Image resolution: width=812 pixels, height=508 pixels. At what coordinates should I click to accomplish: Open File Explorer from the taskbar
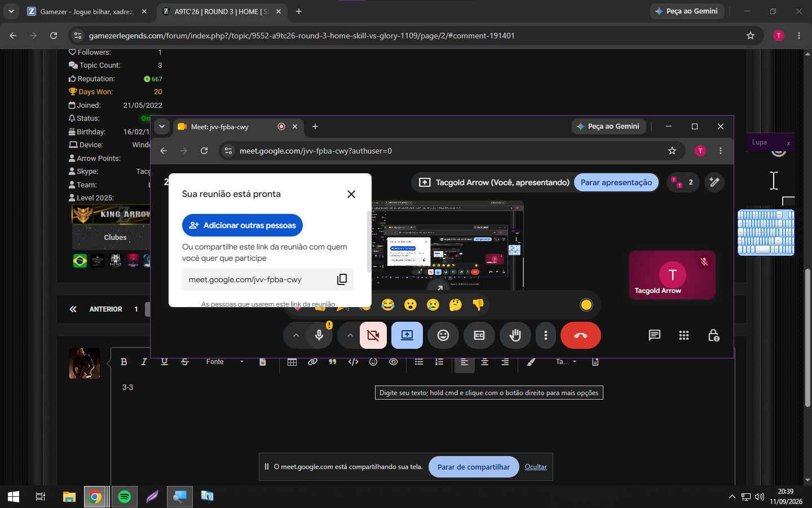coord(69,497)
